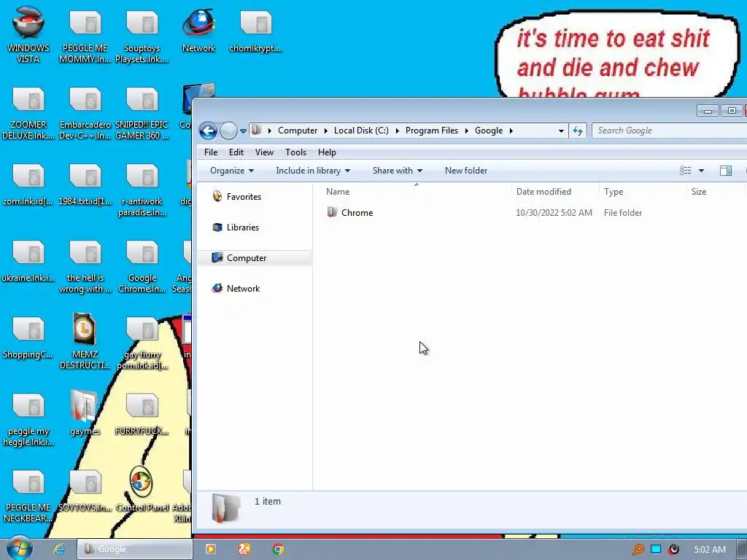This screenshot has width=747, height=560.
Task: Select ZOOMER DELUXE desktop icon
Action: (x=28, y=112)
